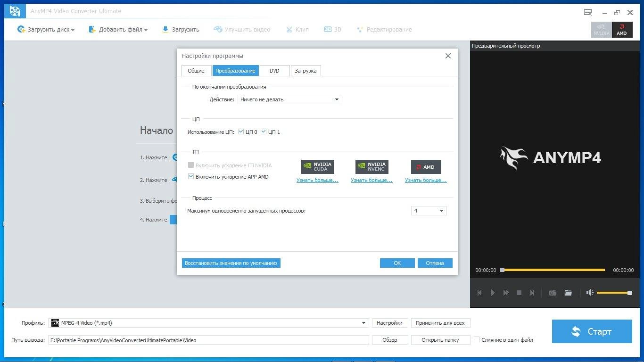644x362 pixels.
Task: Adjust the preview volume slider
Action: 614,293
